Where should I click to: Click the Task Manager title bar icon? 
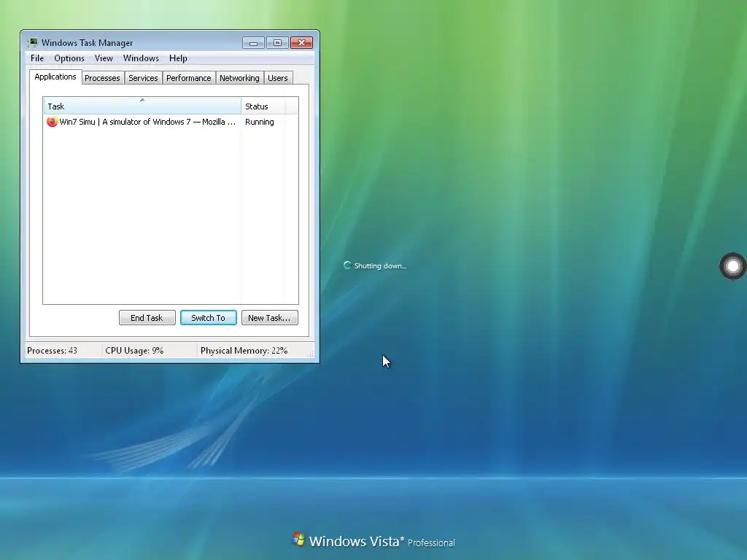[32, 42]
